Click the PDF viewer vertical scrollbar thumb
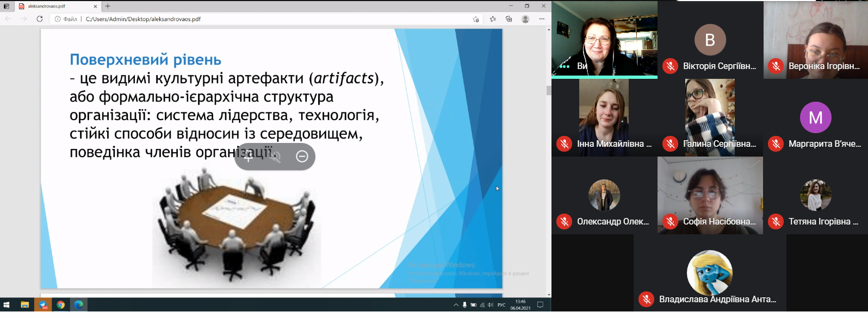 click(548, 91)
